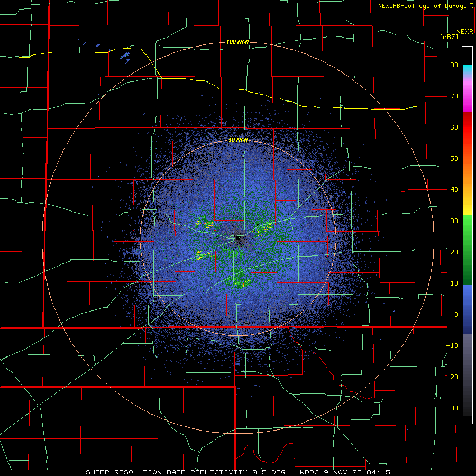Click the dBZ units label

(x=449, y=37)
